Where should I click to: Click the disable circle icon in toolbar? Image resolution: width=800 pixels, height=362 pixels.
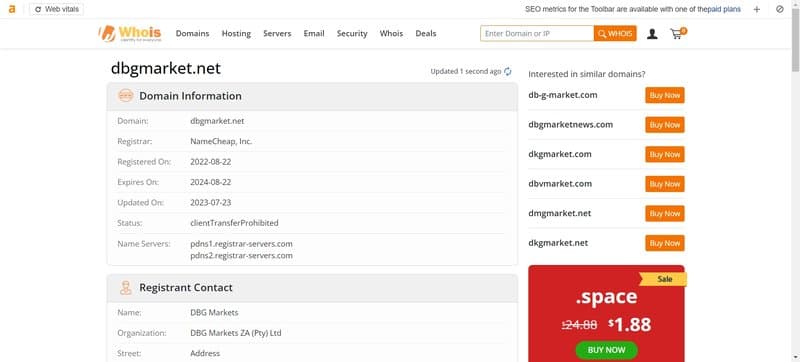[x=780, y=9]
